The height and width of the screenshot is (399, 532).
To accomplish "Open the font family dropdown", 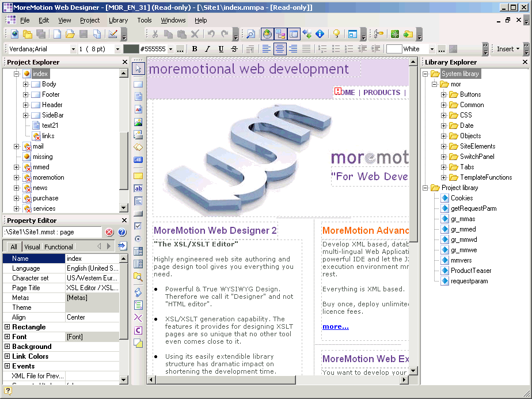I will pos(73,49).
